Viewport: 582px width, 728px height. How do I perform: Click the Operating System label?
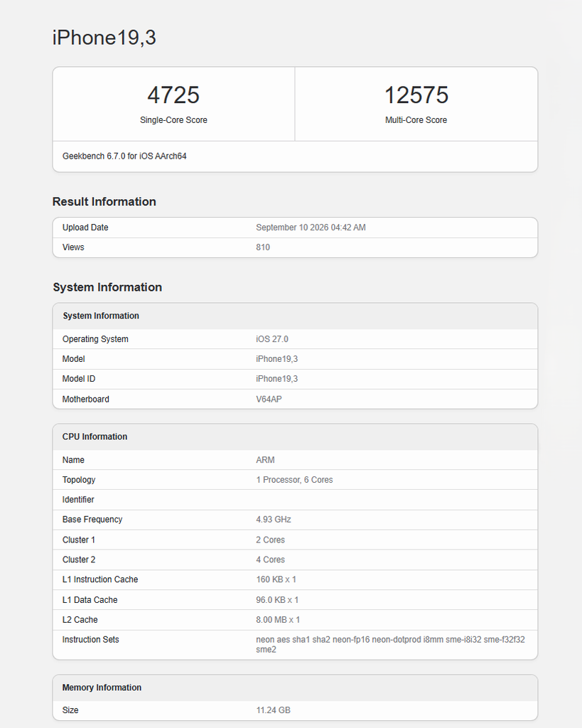click(95, 339)
